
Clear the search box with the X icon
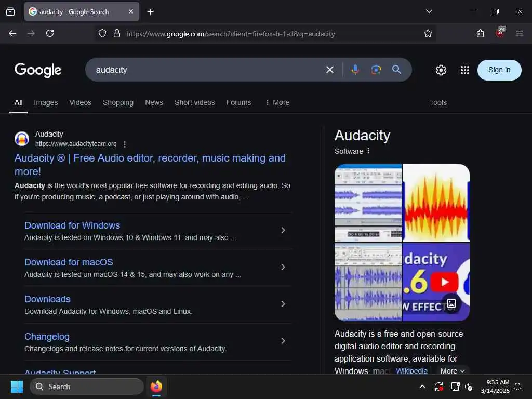329,70
